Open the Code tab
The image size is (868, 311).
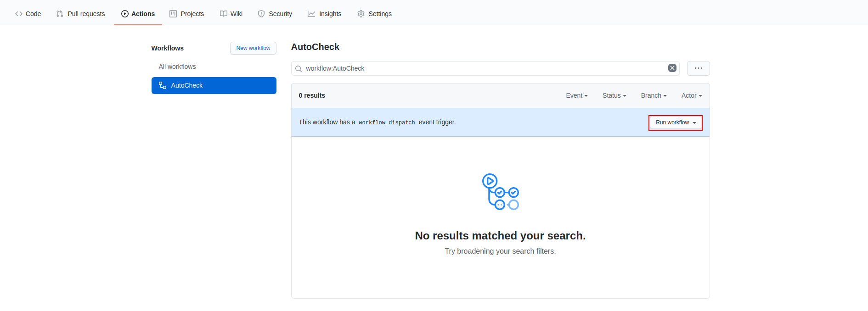tap(28, 14)
